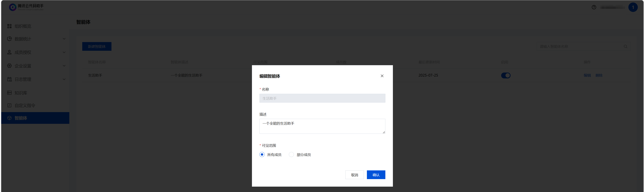This screenshot has width=644, height=192.
Task: Expand the 数据统计 menu chevron
Action: pos(64,39)
